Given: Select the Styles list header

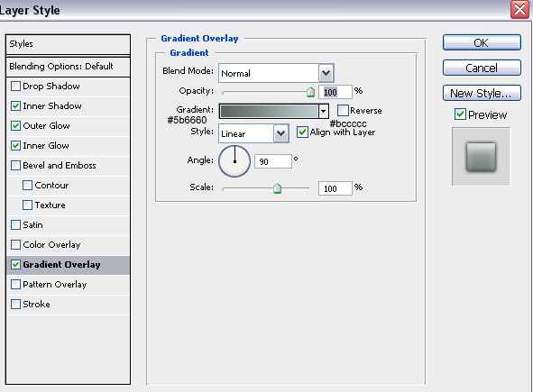Looking at the screenshot, I should (x=68, y=44).
